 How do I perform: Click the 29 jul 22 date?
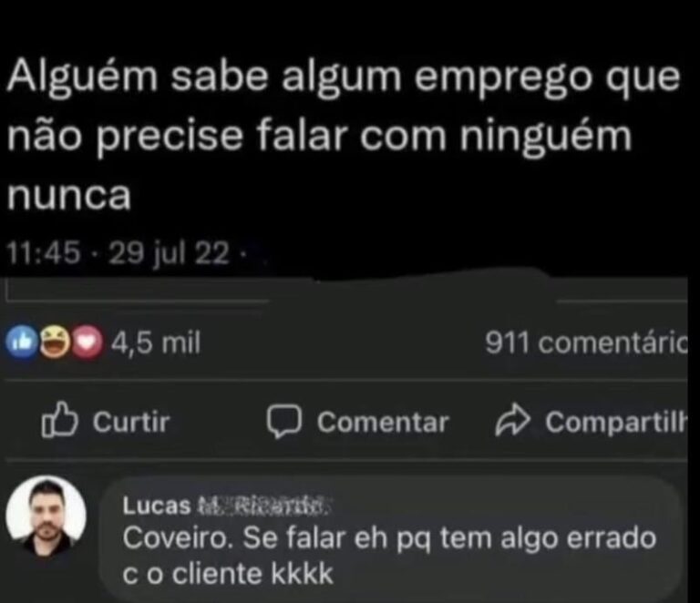pyautogui.click(x=169, y=253)
